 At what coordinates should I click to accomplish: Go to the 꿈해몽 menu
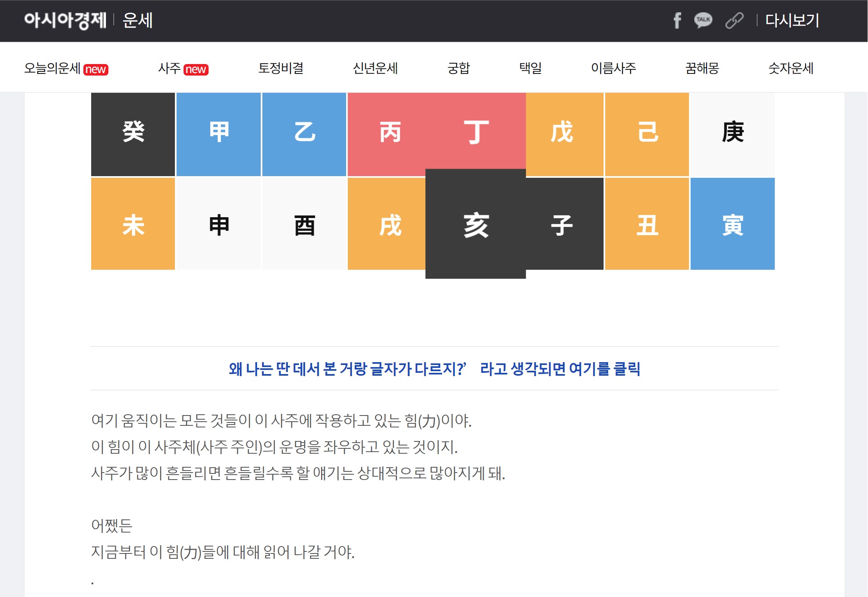702,68
